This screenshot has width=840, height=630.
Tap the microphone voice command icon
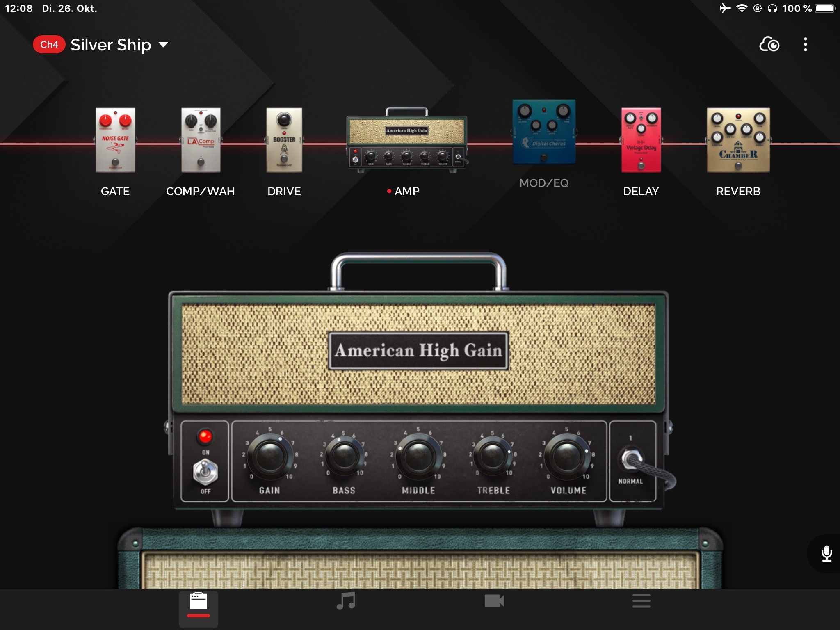click(x=826, y=553)
